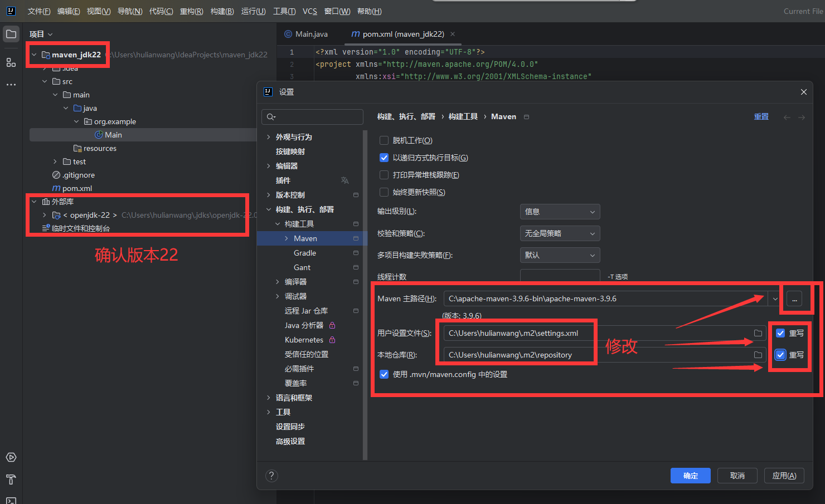
Task: Open the 构建(B) menu
Action: tap(222, 11)
